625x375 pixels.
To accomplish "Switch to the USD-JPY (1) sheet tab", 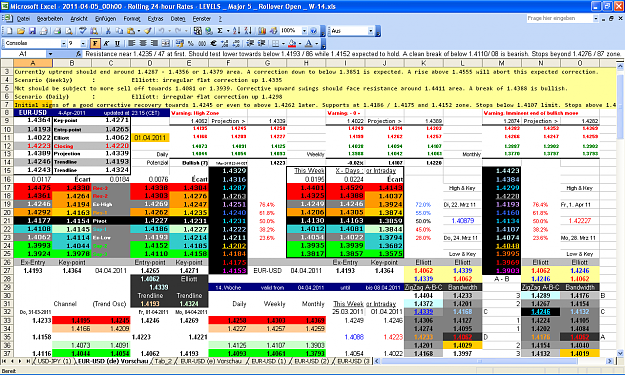I will (54, 361).
